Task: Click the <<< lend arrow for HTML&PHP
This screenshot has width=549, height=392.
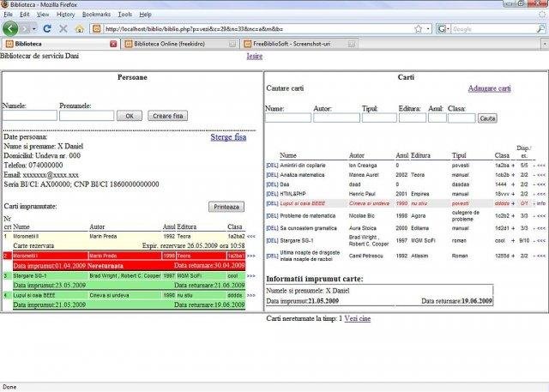Action: (541, 194)
